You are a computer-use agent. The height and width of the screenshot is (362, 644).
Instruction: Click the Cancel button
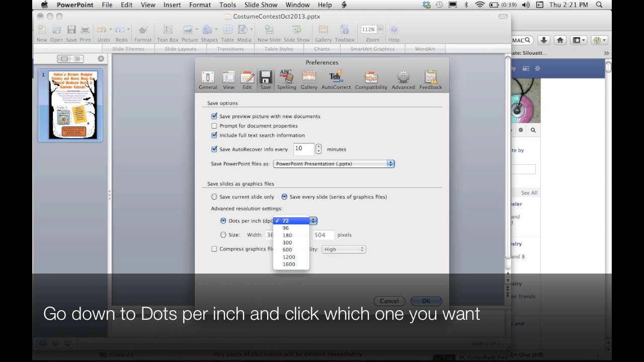[389, 301]
